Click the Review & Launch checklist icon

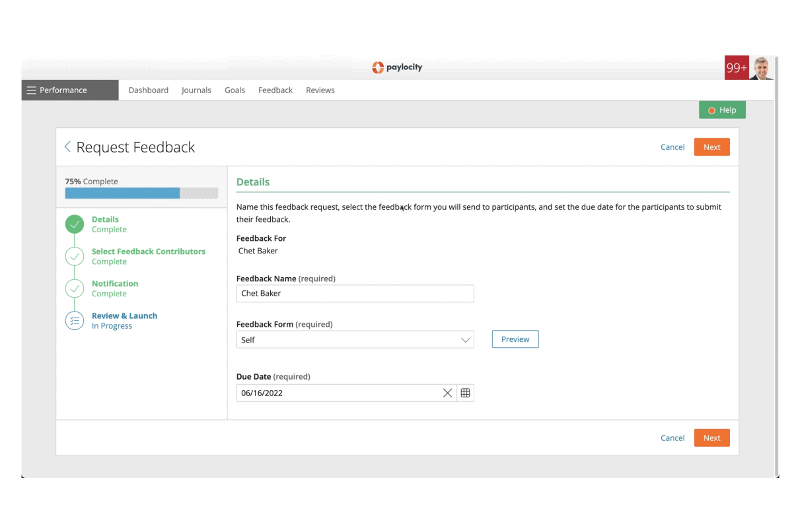tap(75, 321)
